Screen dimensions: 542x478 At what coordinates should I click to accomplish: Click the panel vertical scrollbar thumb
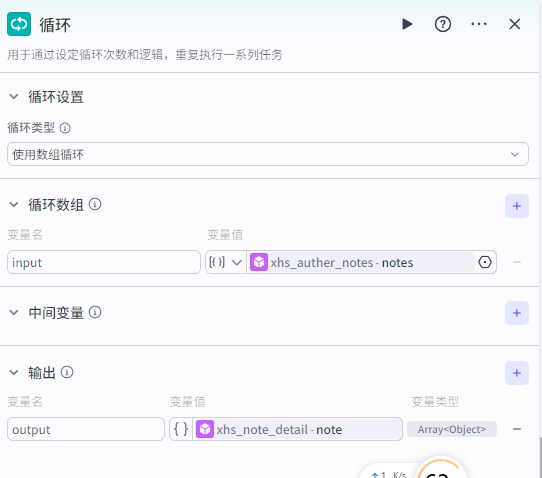pos(540,457)
